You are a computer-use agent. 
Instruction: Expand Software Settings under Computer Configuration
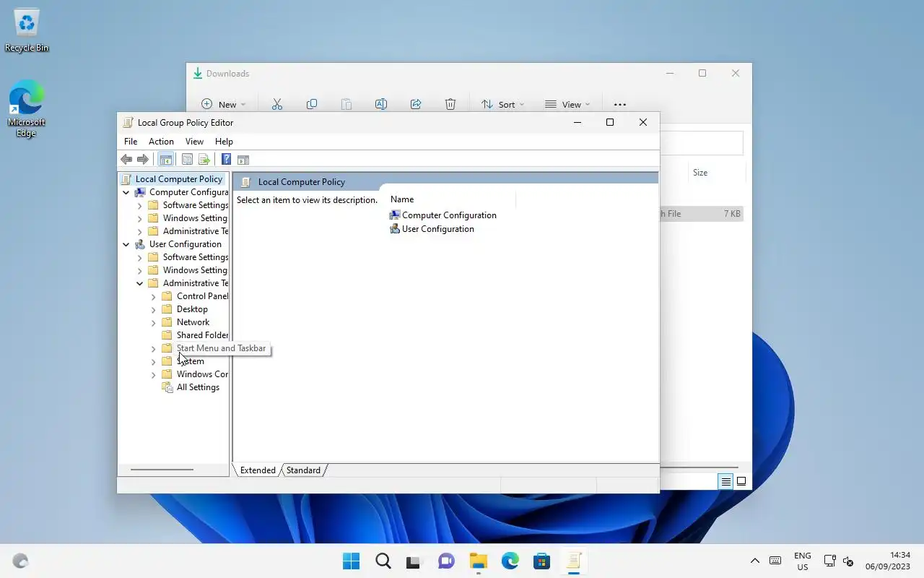click(x=140, y=205)
